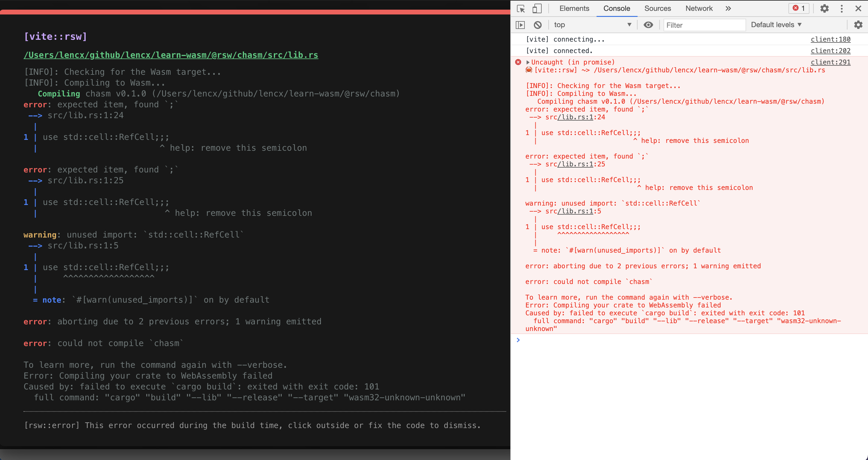This screenshot has height=460, width=868.
Task: Toggle the device toolbar
Action: (537, 8)
